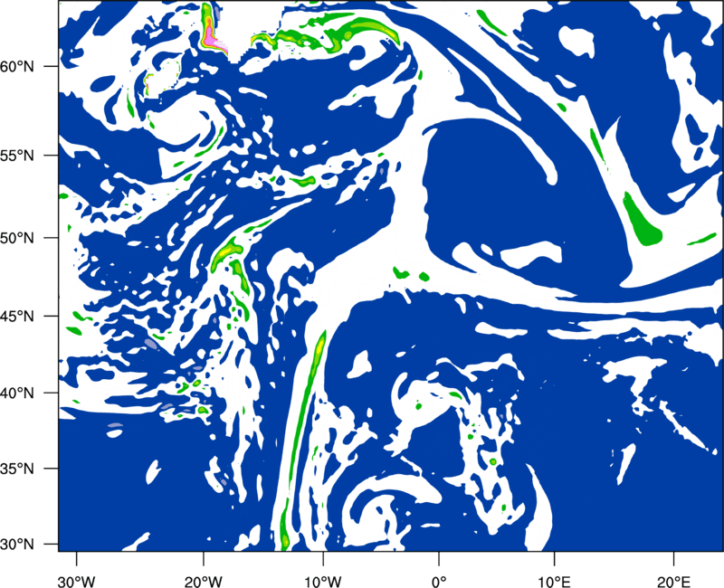The image size is (724, 588).
Task: Click the 0° longitude label
Action: 439,582
